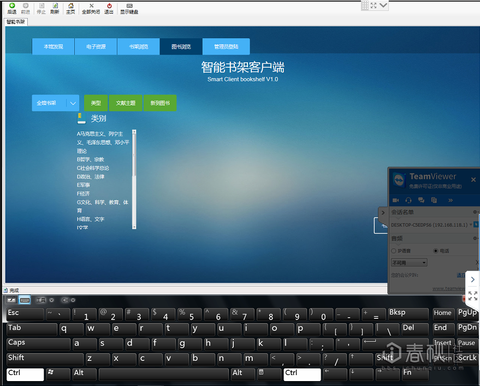Open the 本馆发现 navigation tab

coord(53,46)
